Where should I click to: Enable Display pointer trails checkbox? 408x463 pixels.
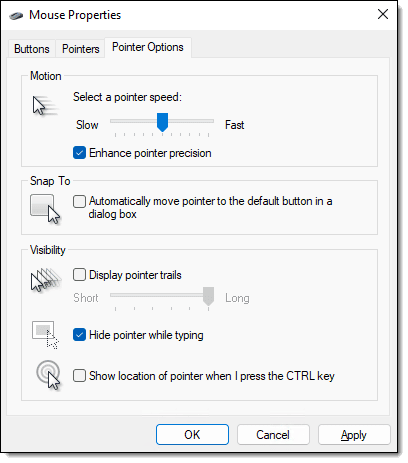[x=79, y=275]
